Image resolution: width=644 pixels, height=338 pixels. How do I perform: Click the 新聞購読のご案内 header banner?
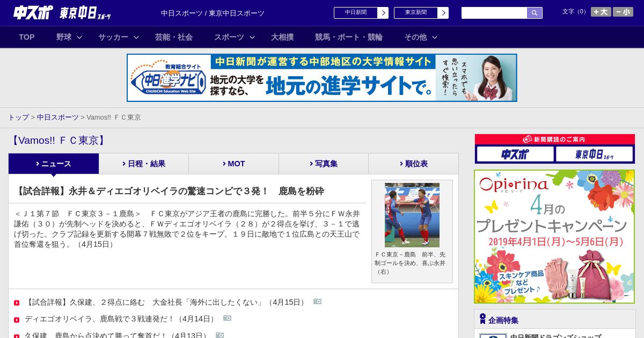point(554,139)
